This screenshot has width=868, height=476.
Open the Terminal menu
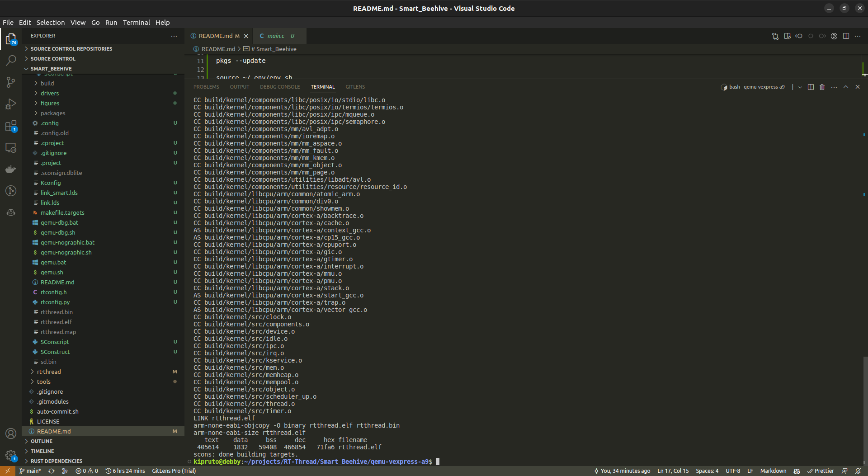[136, 23]
